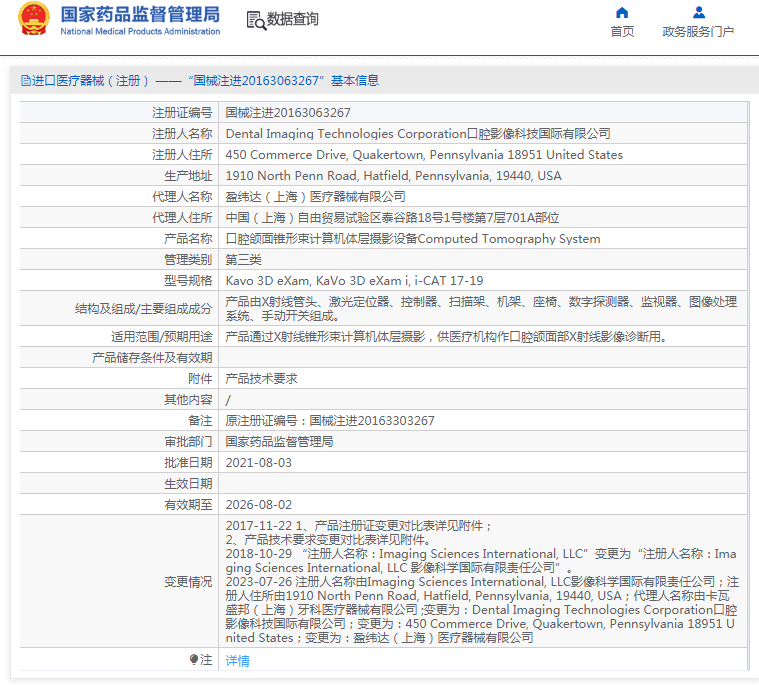
Task: Select approval date 2021-08-03
Action: pos(259,463)
